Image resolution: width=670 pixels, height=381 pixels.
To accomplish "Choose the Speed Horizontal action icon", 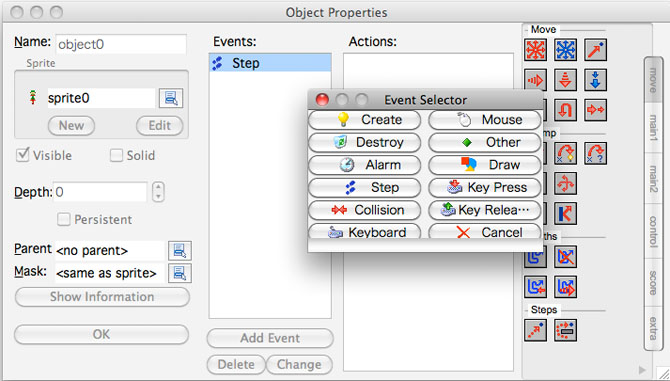I will (x=535, y=80).
